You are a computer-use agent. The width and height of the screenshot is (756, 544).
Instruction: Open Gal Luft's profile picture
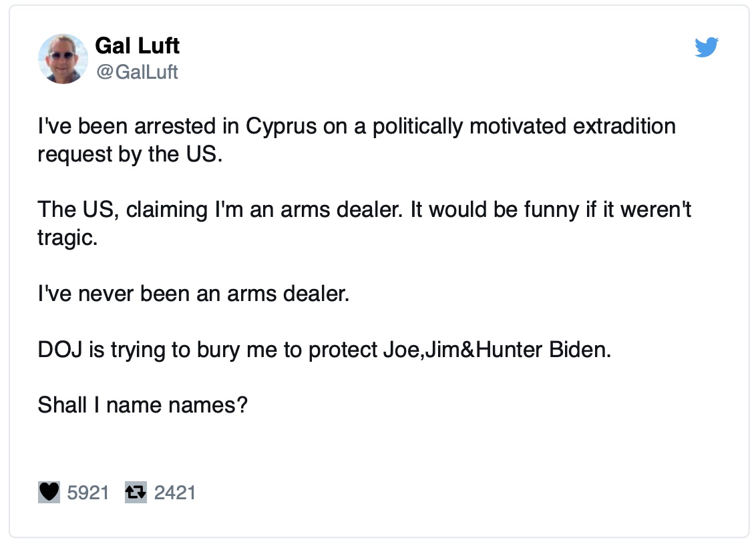point(63,59)
